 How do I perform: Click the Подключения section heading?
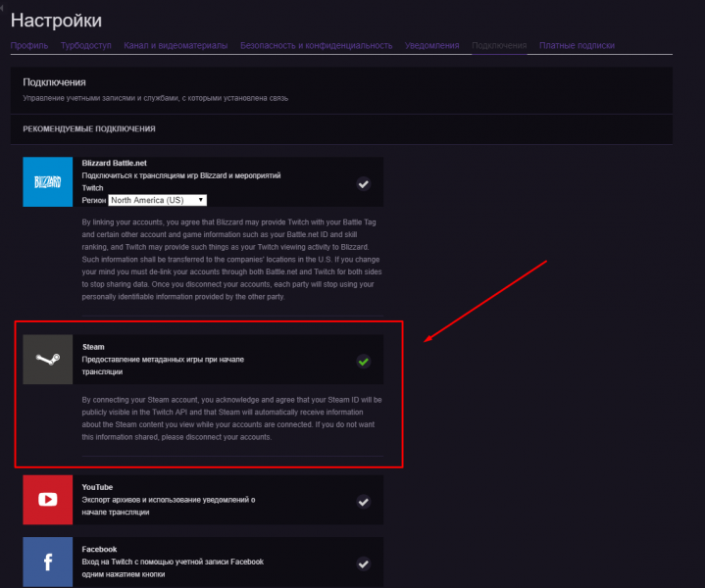click(54, 82)
